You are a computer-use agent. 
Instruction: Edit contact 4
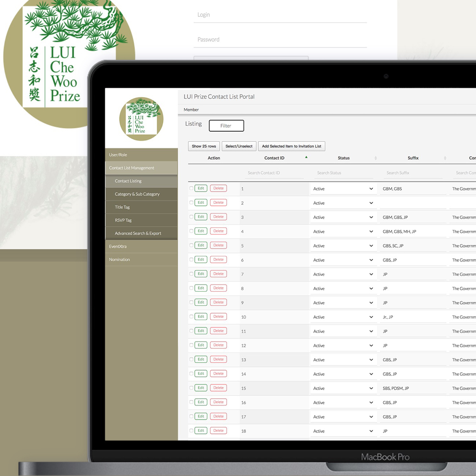(201, 231)
